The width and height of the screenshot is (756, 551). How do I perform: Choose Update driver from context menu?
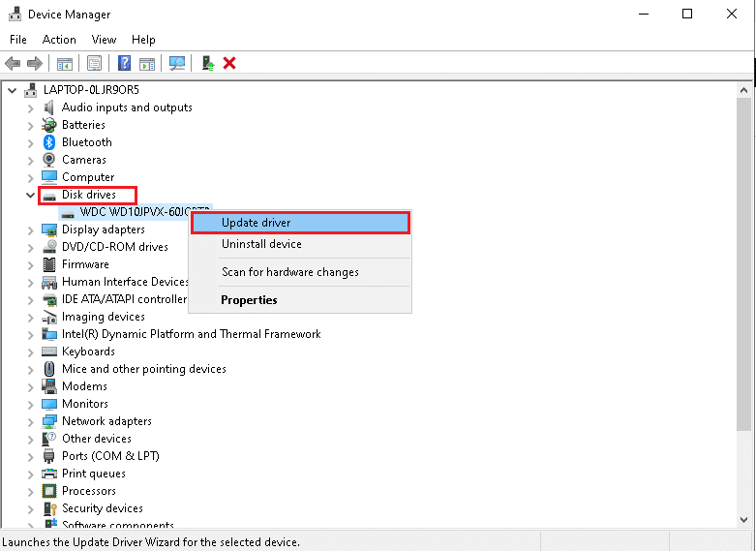256,223
